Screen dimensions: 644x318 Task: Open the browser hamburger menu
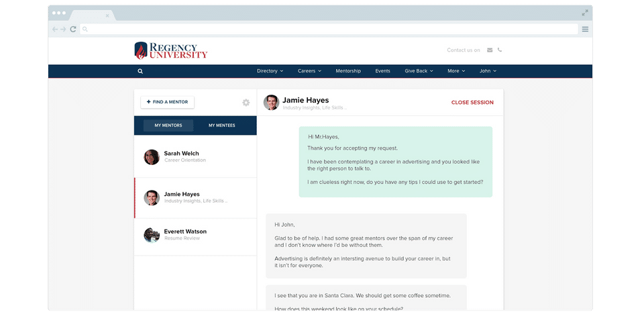pyautogui.click(x=585, y=29)
